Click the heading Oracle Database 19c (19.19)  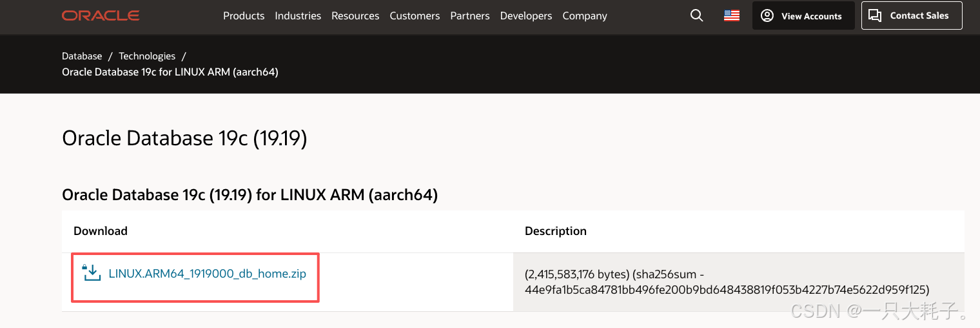[x=184, y=138]
